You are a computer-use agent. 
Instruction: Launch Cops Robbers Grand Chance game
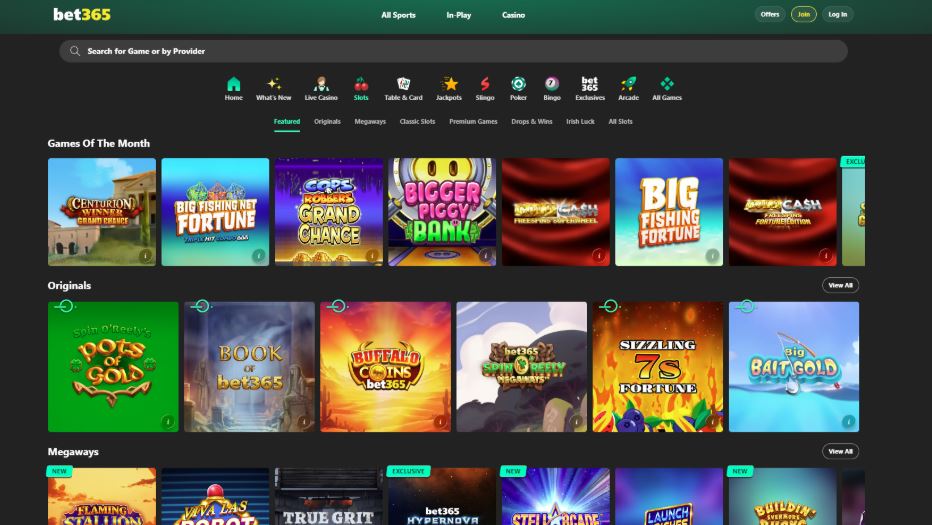(329, 212)
